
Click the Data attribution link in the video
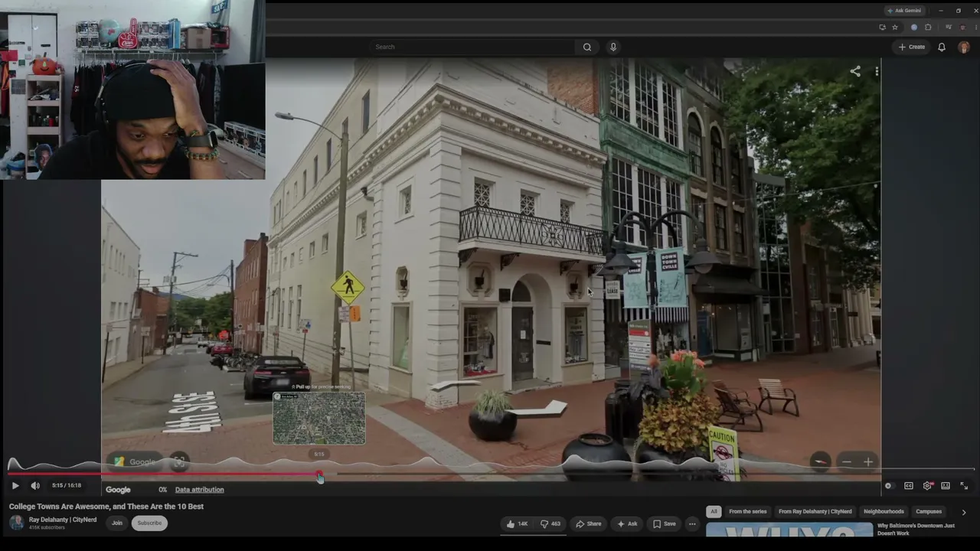[x=199, y=490]
